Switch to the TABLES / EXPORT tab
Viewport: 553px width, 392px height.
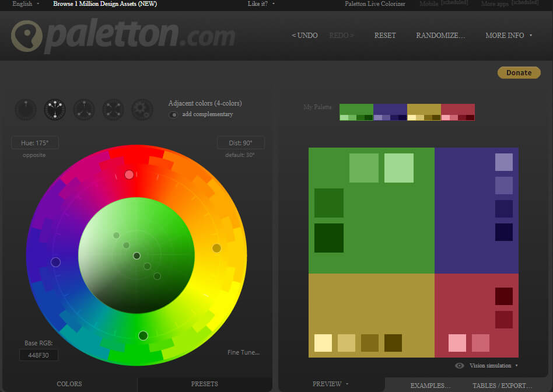[502, 385]
